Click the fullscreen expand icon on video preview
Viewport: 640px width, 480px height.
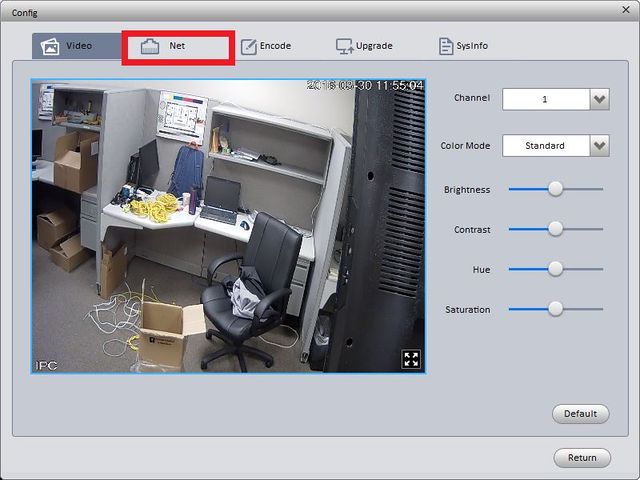click(x=411, y=359)
